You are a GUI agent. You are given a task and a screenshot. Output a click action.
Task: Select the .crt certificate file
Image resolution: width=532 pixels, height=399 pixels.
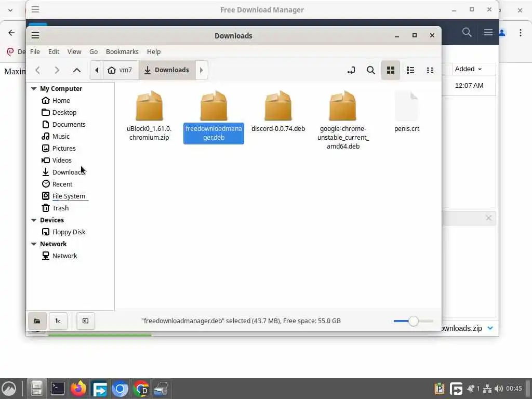click(x=407, y=112)
